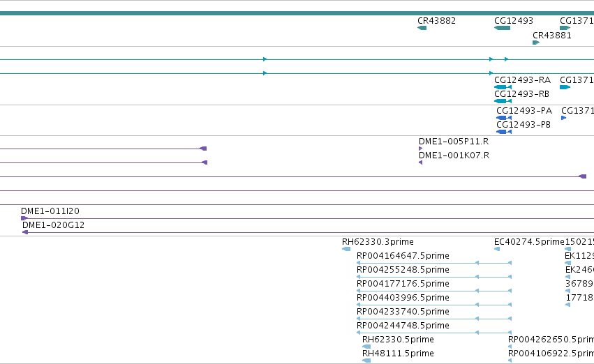Click the RH62330.3prime EST label
This screenshot has height=364, width=594.
378,242
